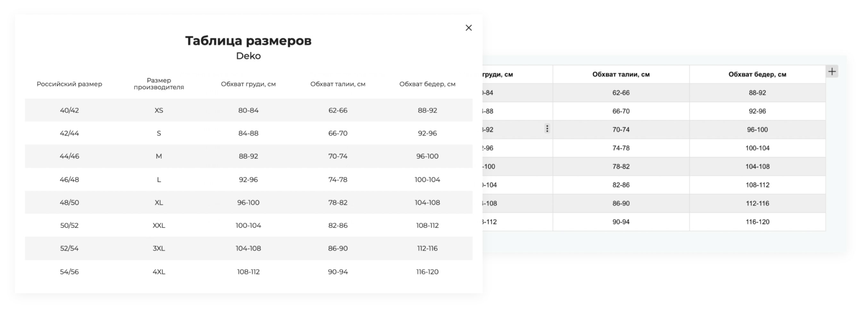Click the 3XL manufacturer size cell
Image resolution: width=868 pixels, height=316 pixels.
pos(159,249)
